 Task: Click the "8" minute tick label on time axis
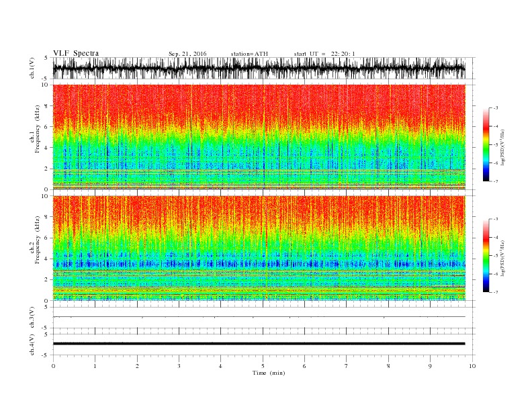coord(388,366)
